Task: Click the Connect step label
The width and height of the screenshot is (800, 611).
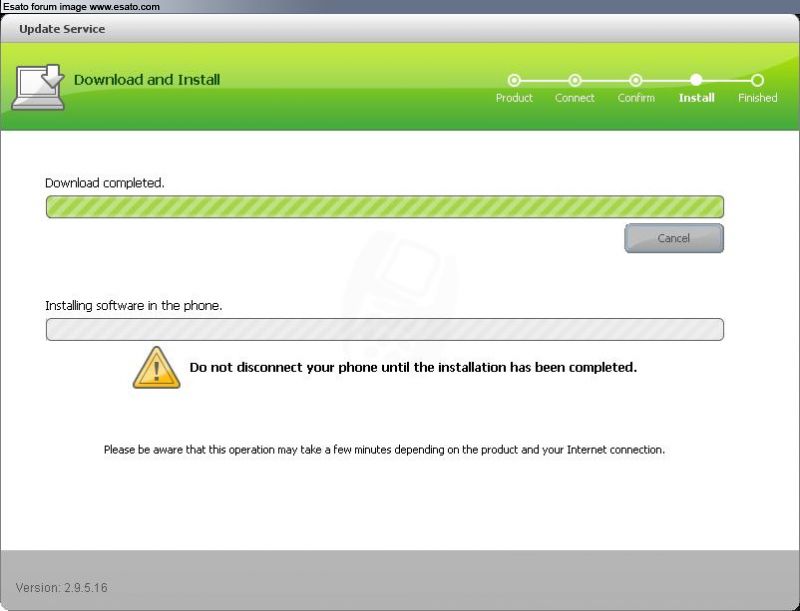Action: click(x=574, y=98)
